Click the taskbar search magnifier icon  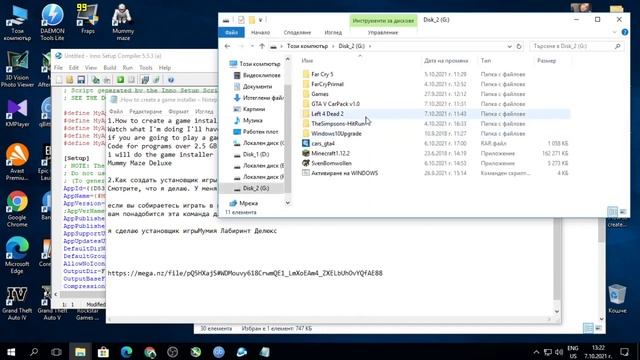[34, 352]
